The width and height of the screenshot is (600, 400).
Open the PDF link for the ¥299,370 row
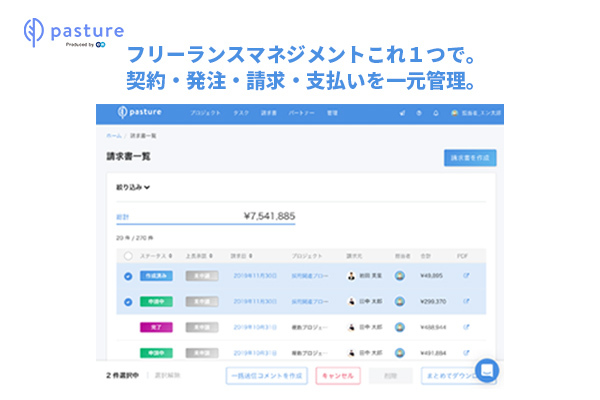tap(466, 301)
